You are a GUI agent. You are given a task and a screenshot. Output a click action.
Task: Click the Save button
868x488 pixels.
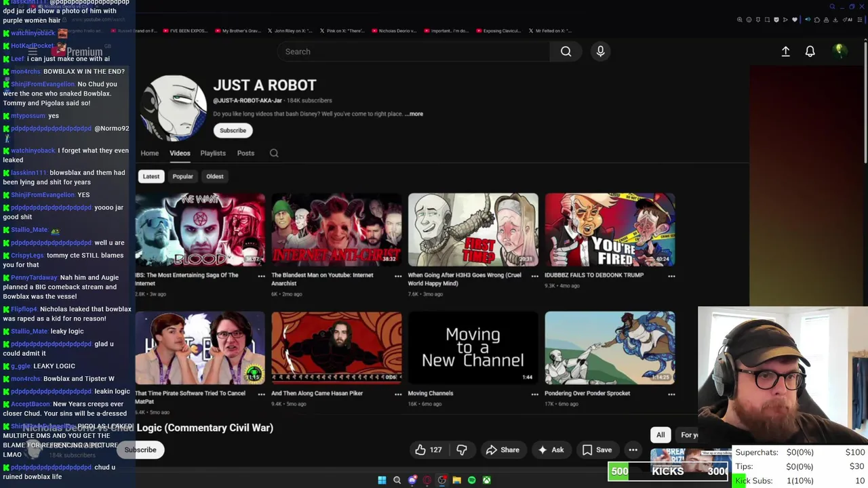[x=597, y=450]
